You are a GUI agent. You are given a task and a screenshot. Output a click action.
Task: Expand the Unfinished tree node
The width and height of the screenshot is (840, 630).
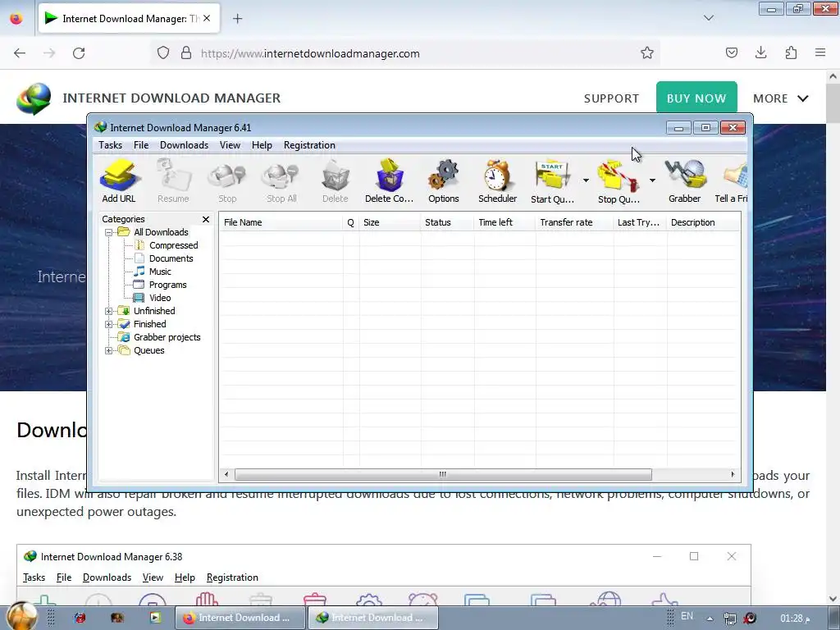pos(109,311)
